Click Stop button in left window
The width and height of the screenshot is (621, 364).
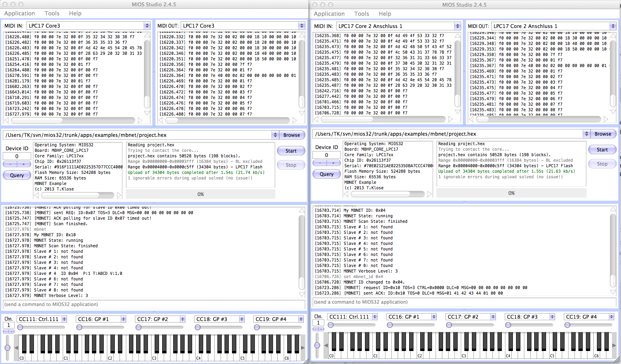pyautogui.click(x=291, y=165)
